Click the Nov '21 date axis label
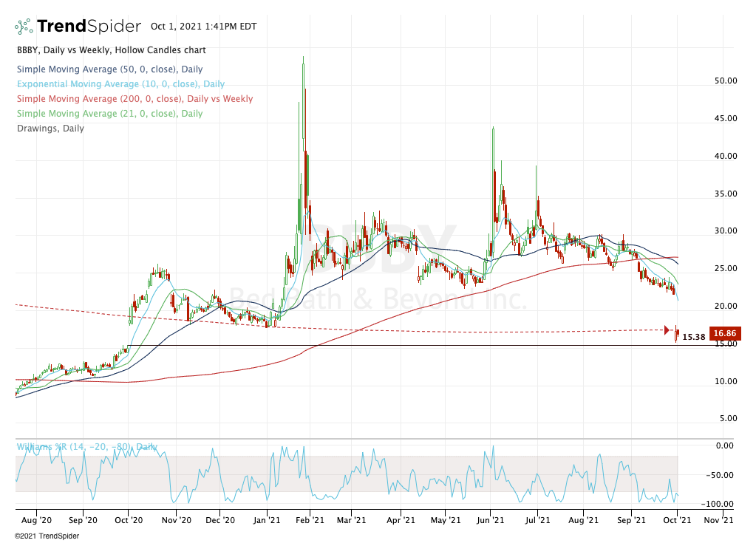 click(x=718, y=520)
